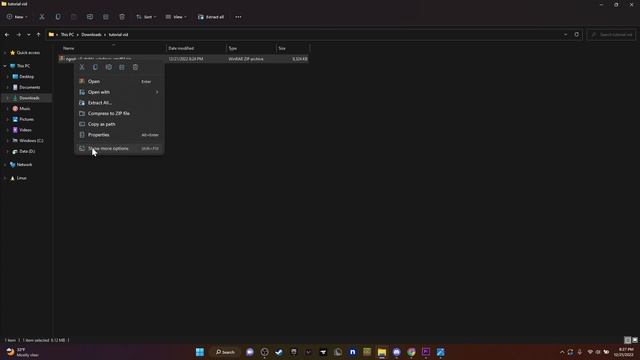Open Steam from the taskbar

(279, 352)
